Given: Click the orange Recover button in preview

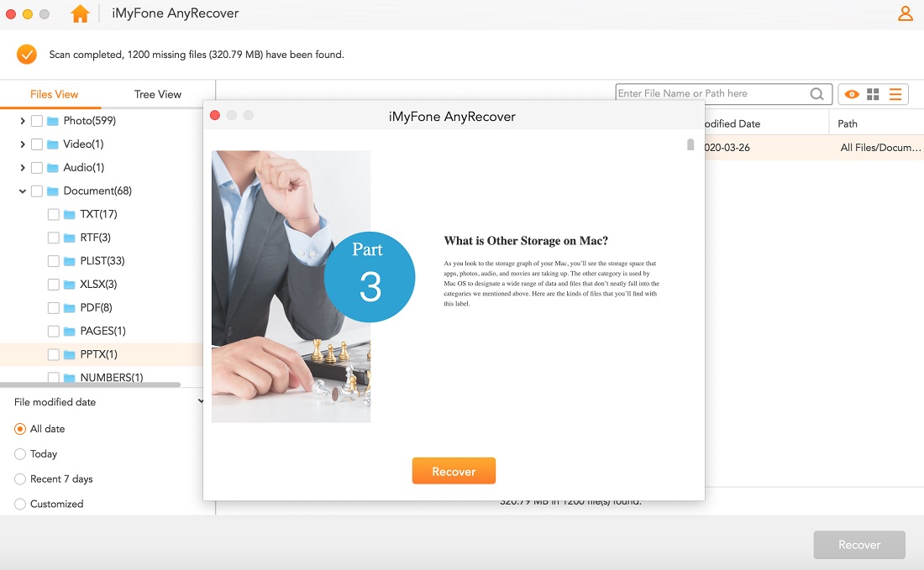Looking at the screenshot, I should click(454, 471).
